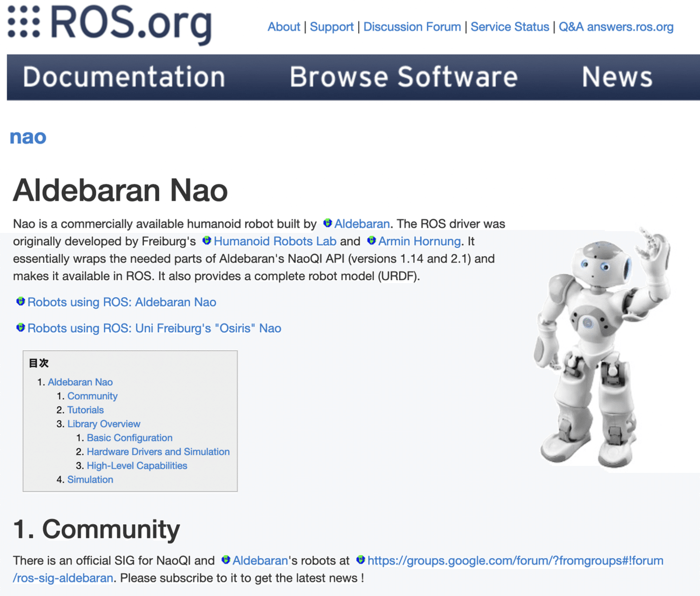Screen dimensions: 700x596
Task: Jump to Basic Configuration section
Action: click(129, 438)
